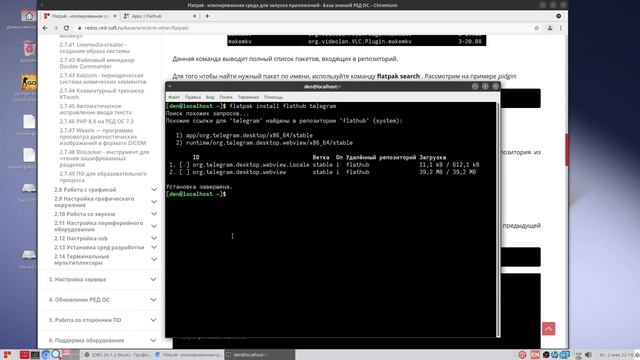640x360 pixels.
Task: Open link 2.7.47 Weasis DICOM viewer
Action: (x=102, y=137)
